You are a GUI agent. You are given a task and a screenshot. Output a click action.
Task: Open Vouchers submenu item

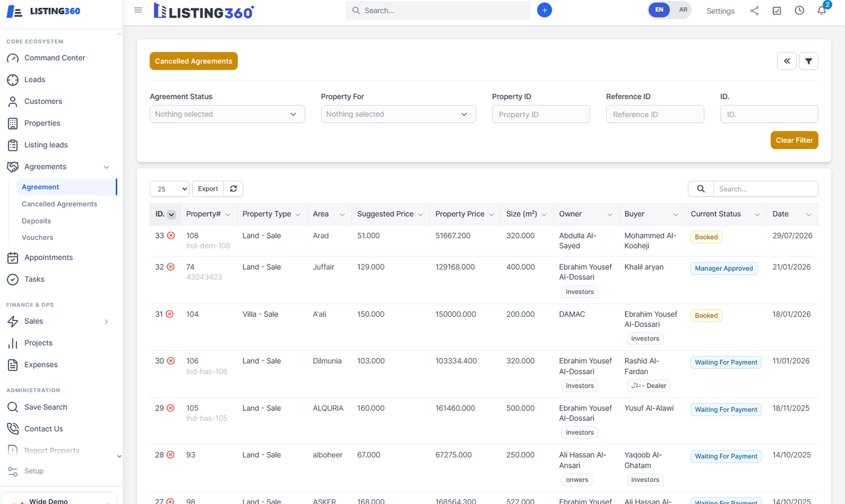(x=37, y=238)
